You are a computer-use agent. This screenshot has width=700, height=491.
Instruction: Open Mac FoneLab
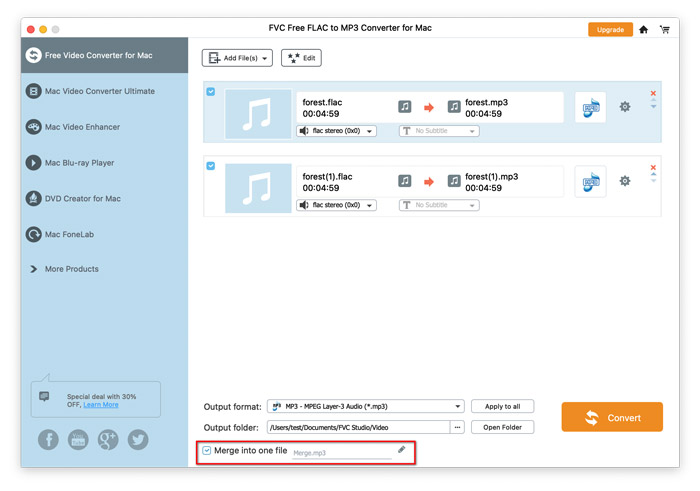(69, 234)
